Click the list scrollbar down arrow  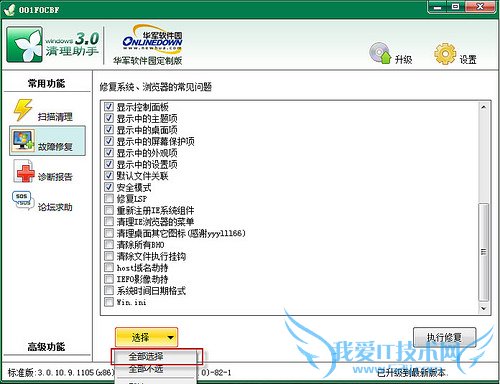[483, 309]
